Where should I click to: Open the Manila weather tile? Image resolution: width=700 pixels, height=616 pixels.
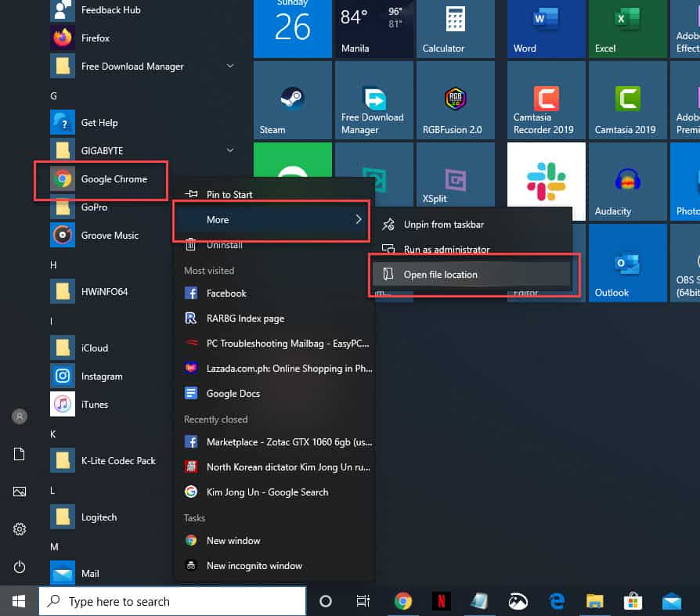tap(374, 28)
